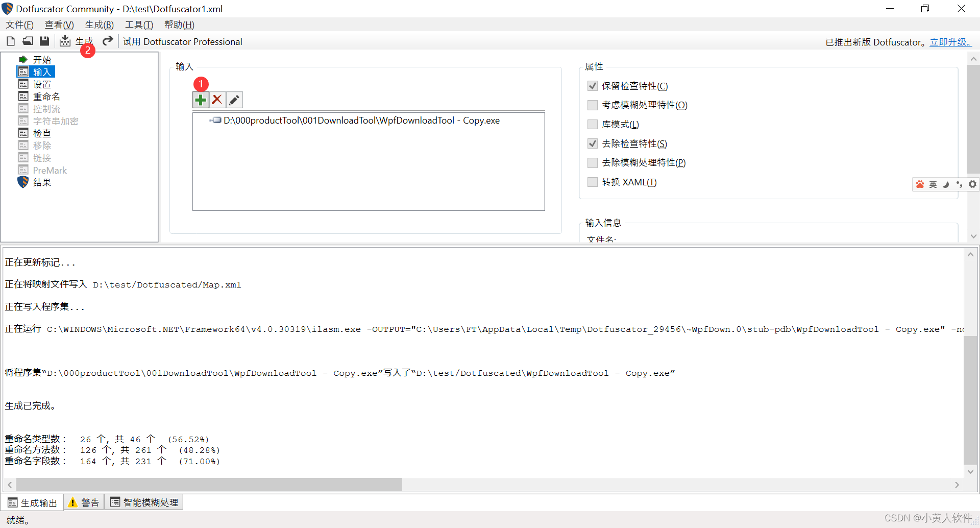
Task: Remove input with red X icon
Action: (217, 100)
